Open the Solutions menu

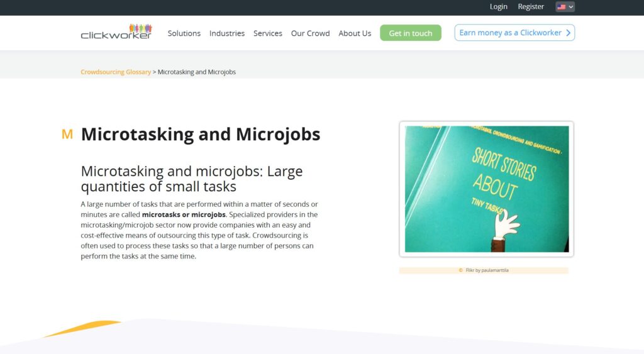coord(184,33)
